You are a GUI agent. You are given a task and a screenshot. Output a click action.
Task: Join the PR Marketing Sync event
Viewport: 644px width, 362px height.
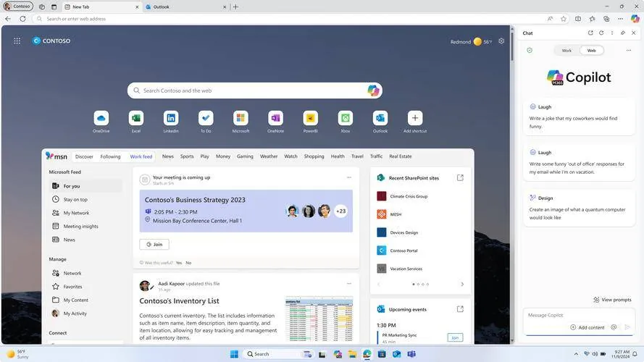pos(455,337)
